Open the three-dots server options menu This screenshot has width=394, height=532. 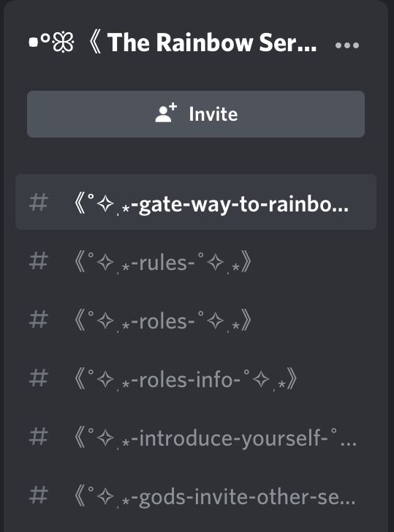[x=347, y=45]
